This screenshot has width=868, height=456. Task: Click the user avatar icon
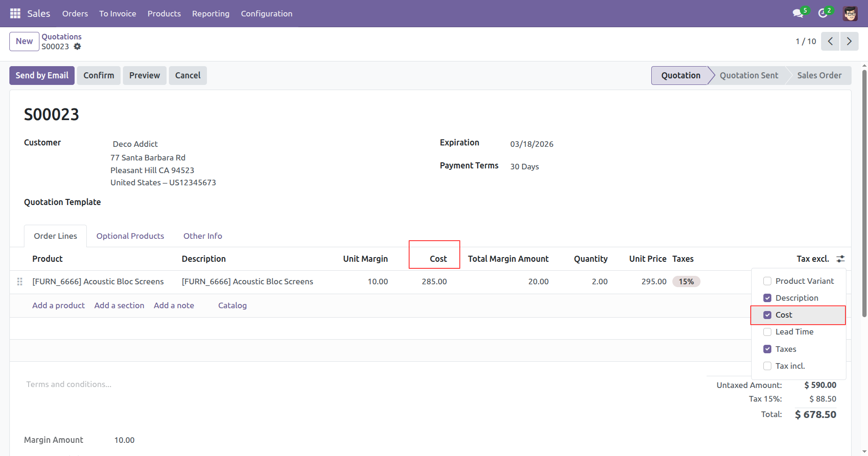tap(850, 14)
